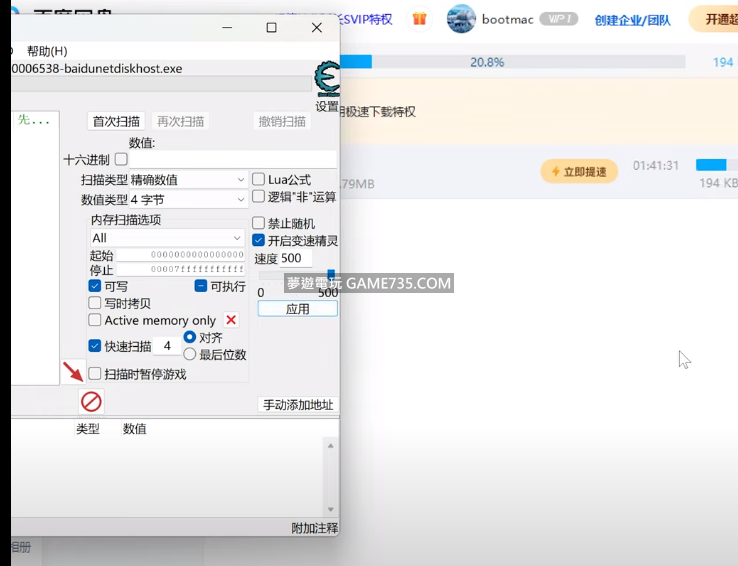The height and width of the screenshot is (566, 738).
Task: Toggle the 扫描时暂停游戏 checkbox
Action: tap(95, 374)
